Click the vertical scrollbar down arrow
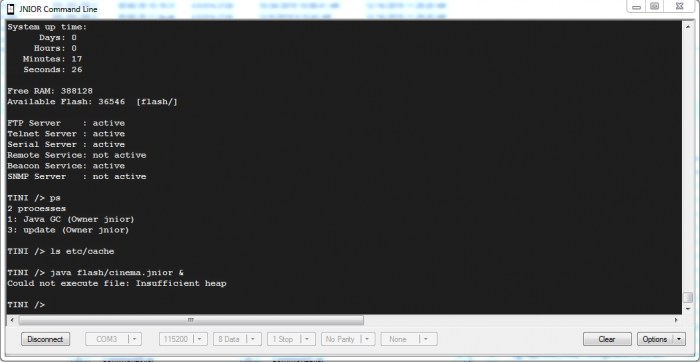The height and width of the screenshot is (362, 700). click(688, 308)
